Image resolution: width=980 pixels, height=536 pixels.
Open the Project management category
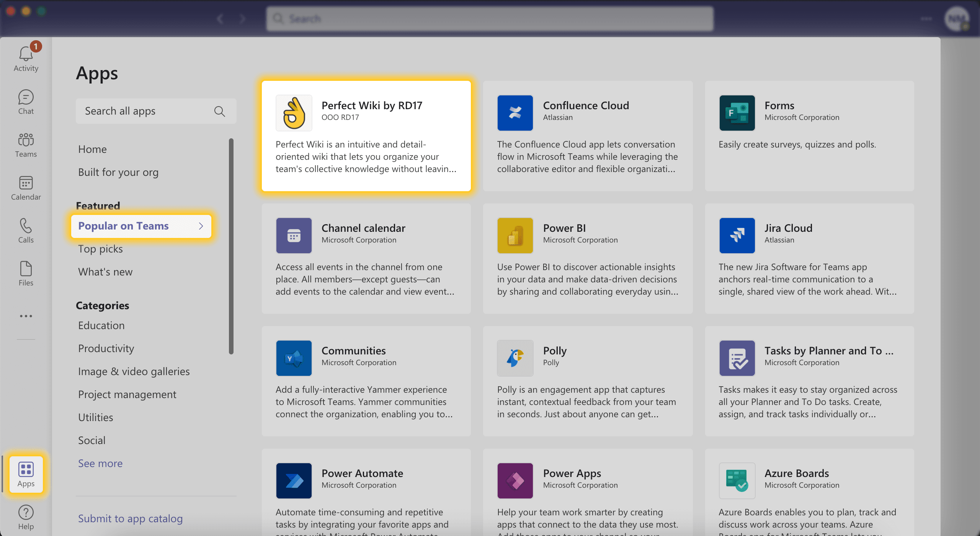click(x=127, y=395)
